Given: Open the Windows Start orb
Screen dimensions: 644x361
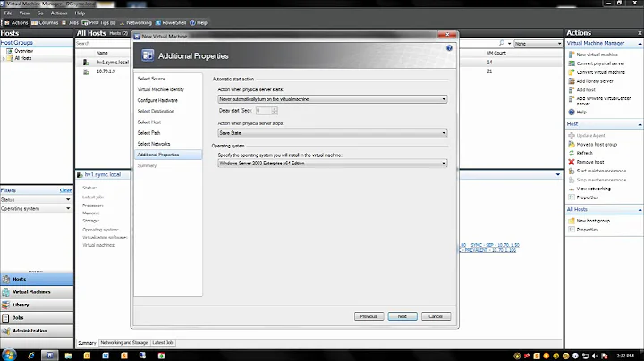Looking at the screenshot, I should click(x=9, y=355).
